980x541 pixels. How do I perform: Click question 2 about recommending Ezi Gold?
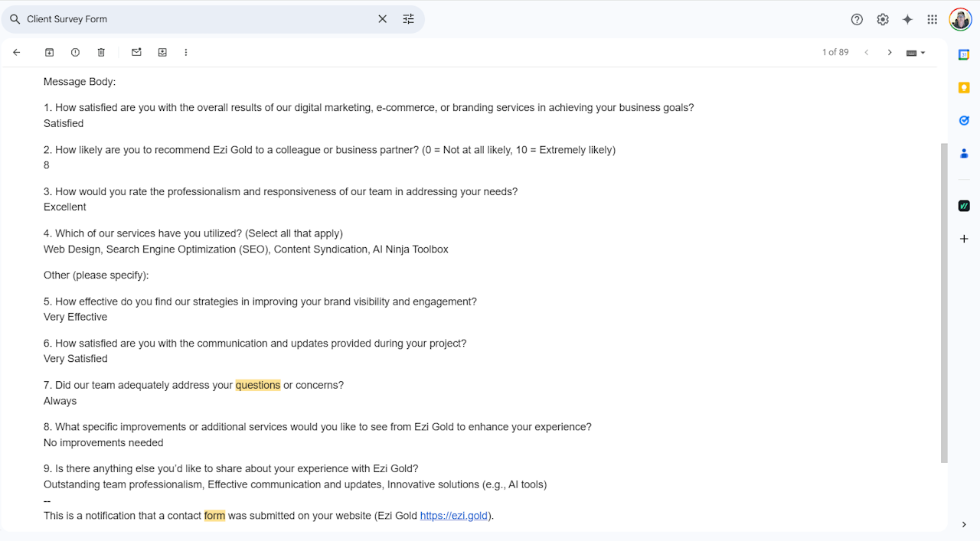pyautogui.click(x=330, y=150)
